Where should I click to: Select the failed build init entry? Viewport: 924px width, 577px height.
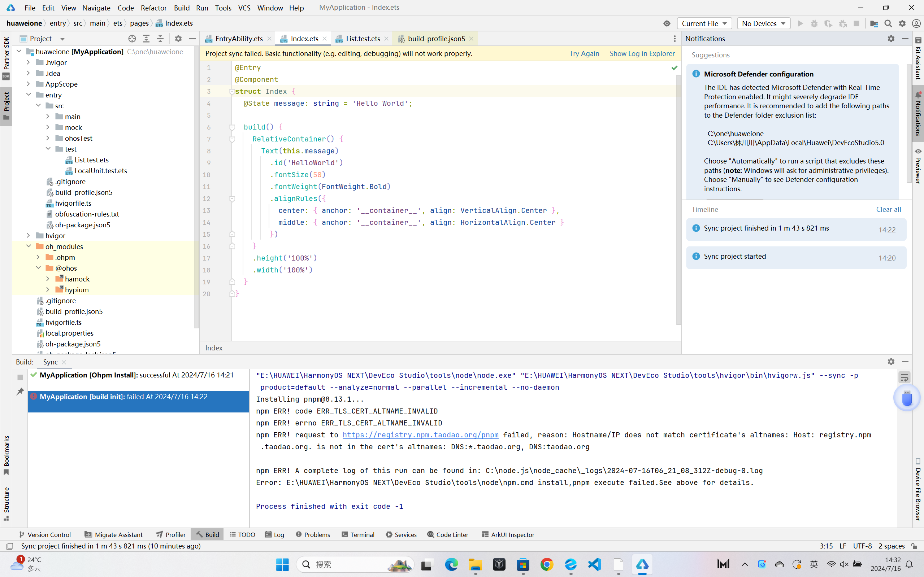[x=138, y=401]
